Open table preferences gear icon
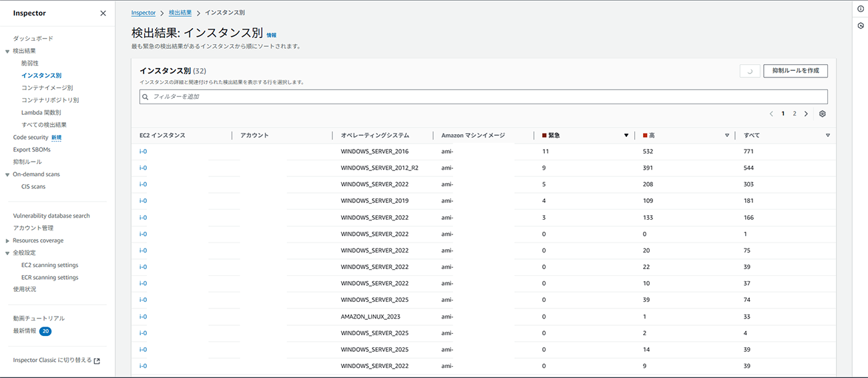Image resolution: width=868 pixels, height=378 pixels. coord(822,114)
